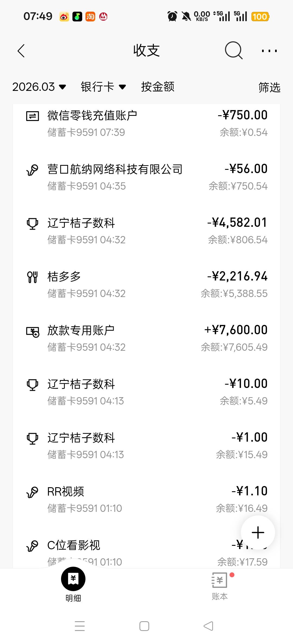Tap the back arrow icon

point(21,51)
